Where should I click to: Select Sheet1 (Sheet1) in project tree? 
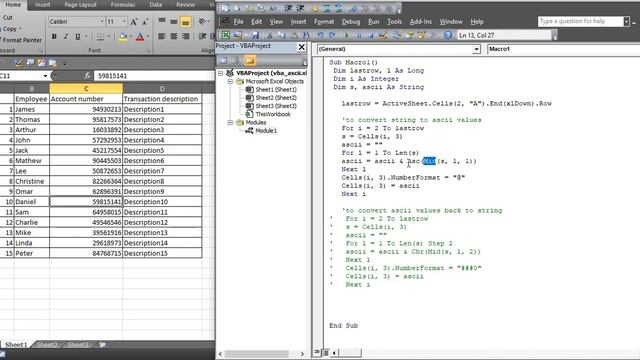(276, 89)
